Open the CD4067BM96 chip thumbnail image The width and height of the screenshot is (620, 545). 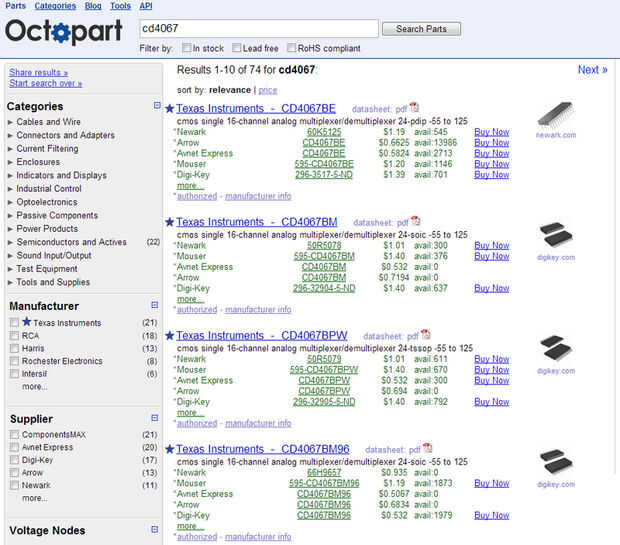(556, 462)
